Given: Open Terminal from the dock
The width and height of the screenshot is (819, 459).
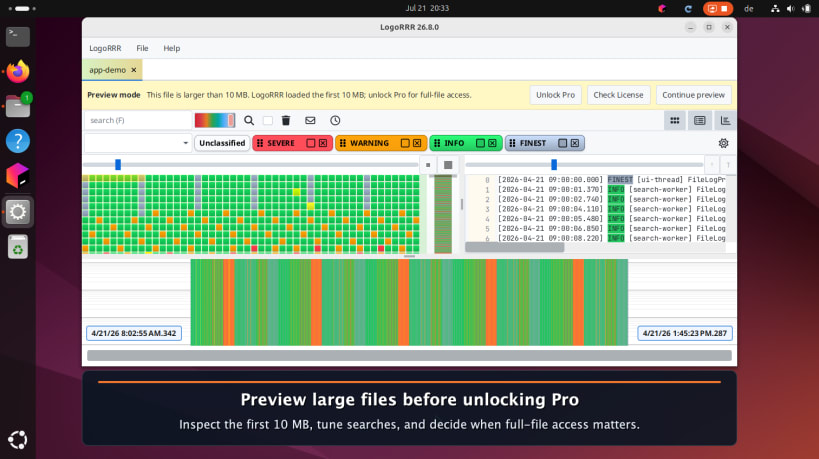Looking at the screenshot, I should (18, 36).
